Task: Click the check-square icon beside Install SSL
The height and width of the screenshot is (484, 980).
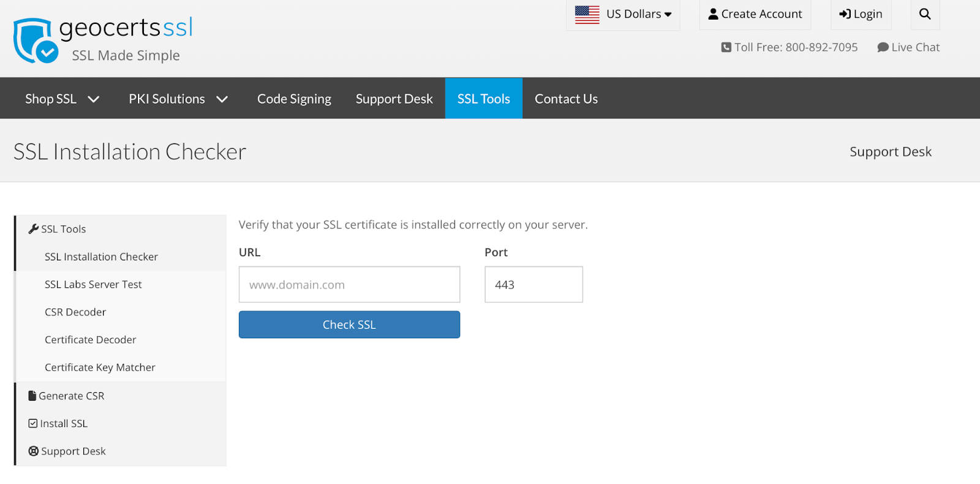Action: coord(33,423)
